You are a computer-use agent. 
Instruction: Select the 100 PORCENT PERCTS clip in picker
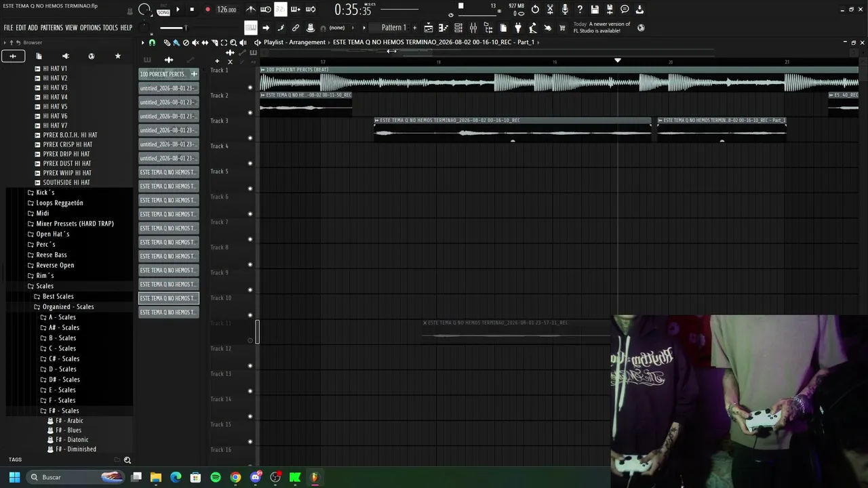pos(168,75)
